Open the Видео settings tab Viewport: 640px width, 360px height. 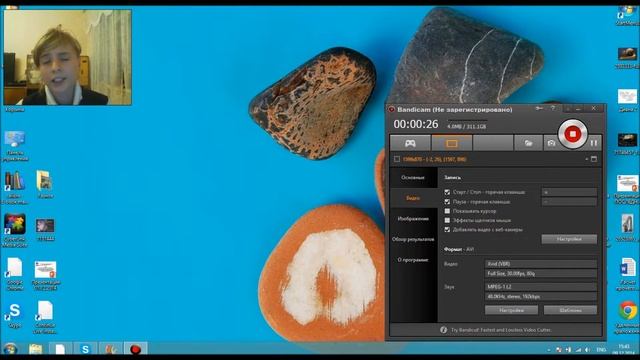413,198
